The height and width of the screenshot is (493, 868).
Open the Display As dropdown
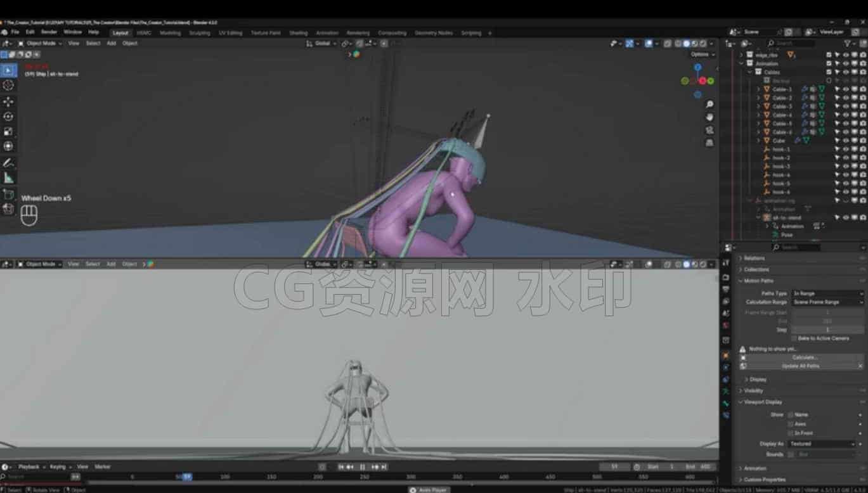[x=822, y=444]
